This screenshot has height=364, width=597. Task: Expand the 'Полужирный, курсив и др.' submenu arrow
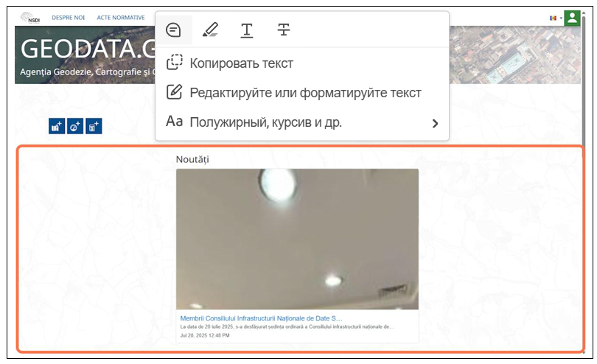click(x=435, y=123)
